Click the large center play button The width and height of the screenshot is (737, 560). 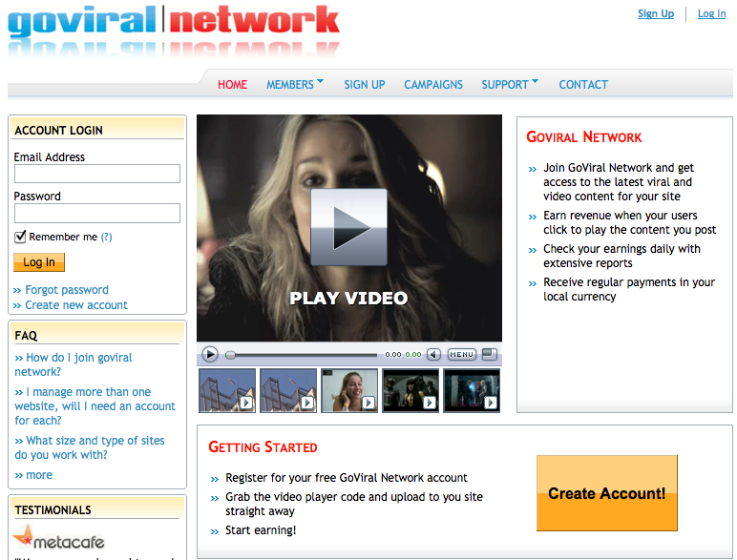[x=348, y=227]
